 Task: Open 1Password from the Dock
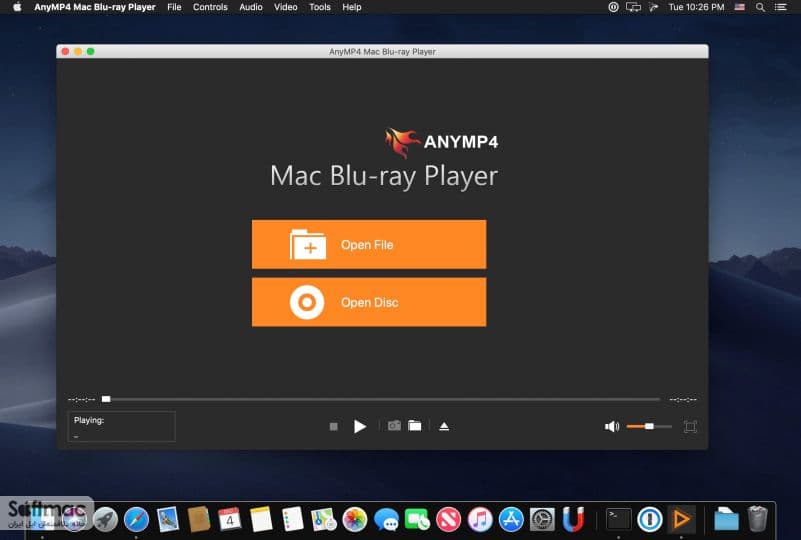pos(650,520)
